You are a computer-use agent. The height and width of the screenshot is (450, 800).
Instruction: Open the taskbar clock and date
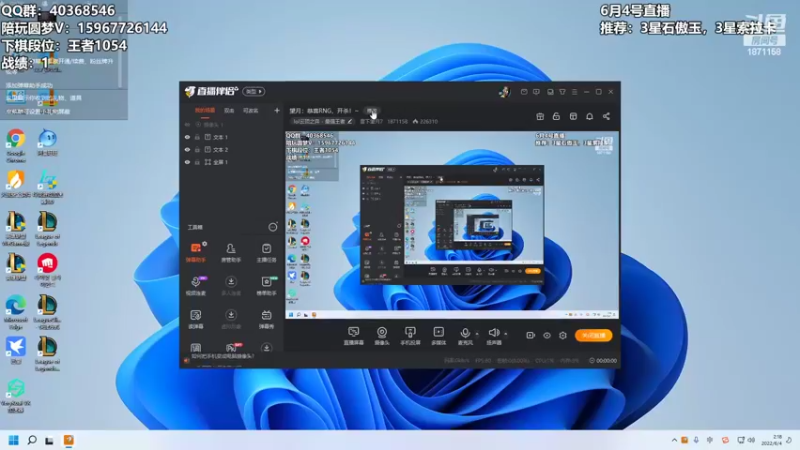[x=771, y=440]
